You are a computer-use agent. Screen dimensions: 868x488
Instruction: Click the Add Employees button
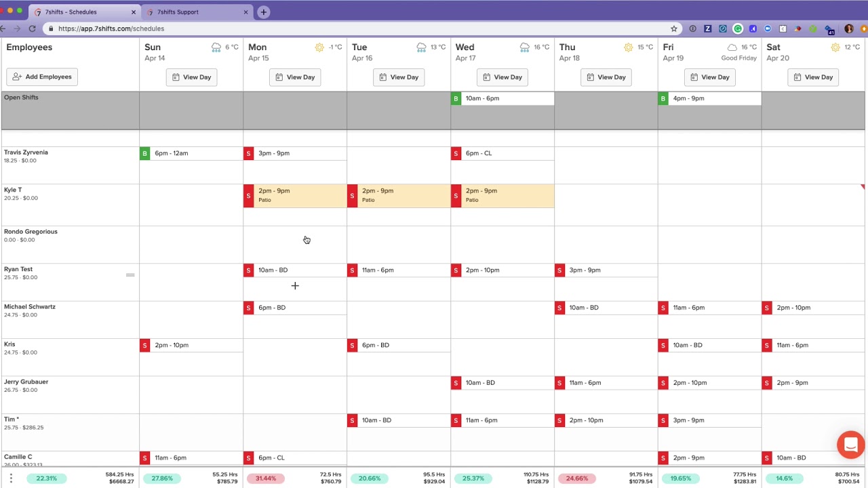tap(41, 77)
